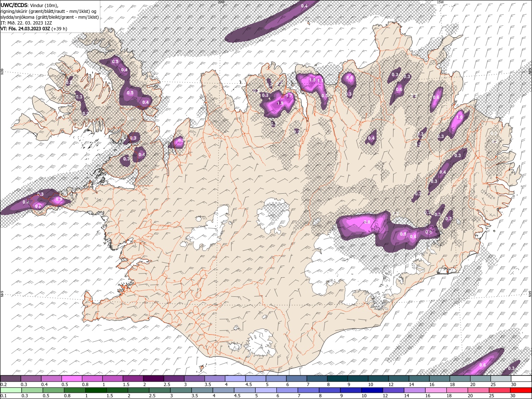532x399 pixels.
Task: Click the deep blue swatch starting at 10 in bottom legend row
Action: tap(372, 390)
